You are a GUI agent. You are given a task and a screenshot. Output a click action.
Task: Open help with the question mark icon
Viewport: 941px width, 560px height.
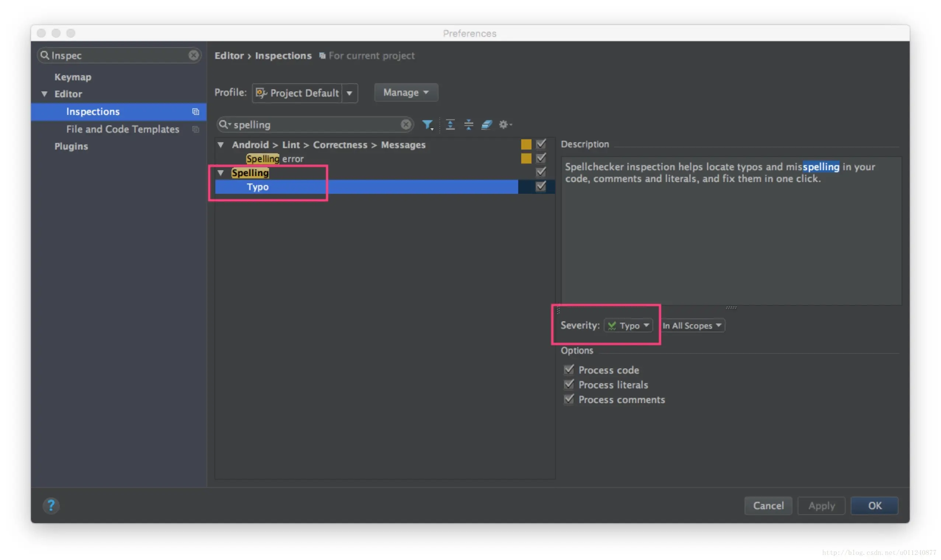tap(51, 506)
